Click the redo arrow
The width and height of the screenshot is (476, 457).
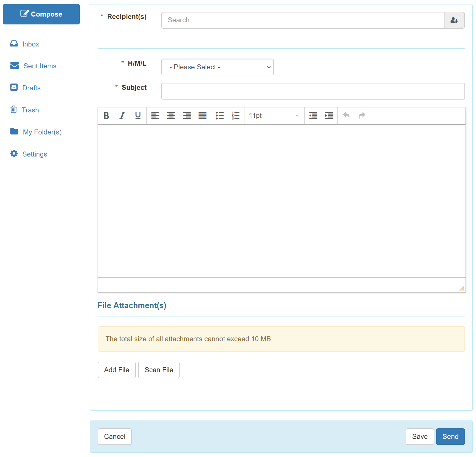362,116
